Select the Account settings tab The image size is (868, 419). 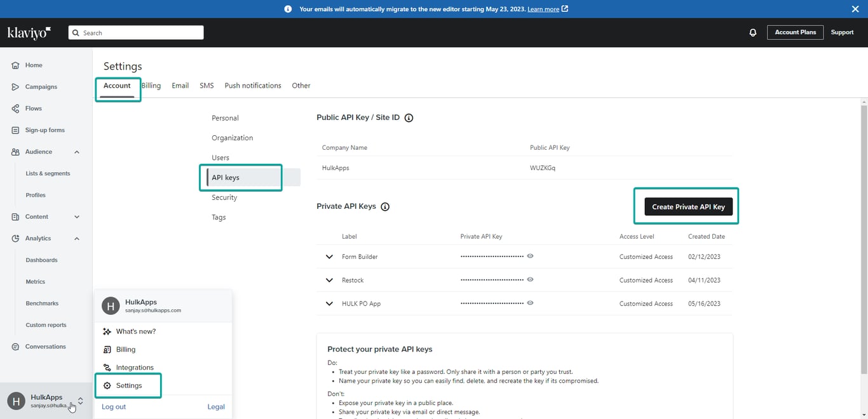pyautogui.click(x=117, y=86)
